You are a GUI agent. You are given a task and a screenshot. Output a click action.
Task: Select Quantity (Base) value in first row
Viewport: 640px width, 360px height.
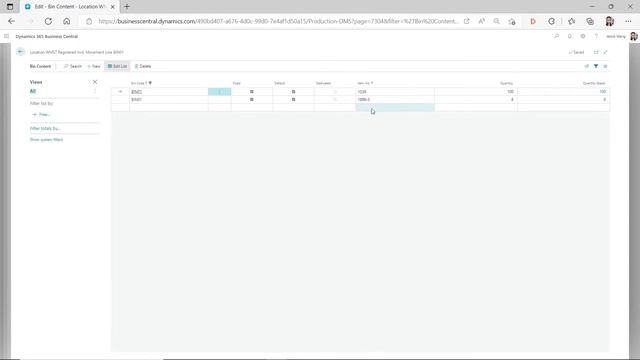[x=564, y=92]
